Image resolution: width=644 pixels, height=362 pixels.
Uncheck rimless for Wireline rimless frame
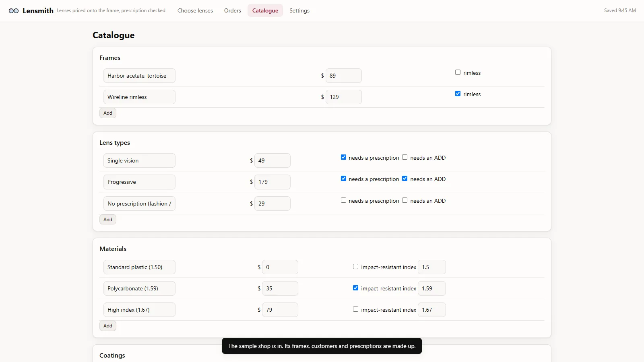[458, 94]
